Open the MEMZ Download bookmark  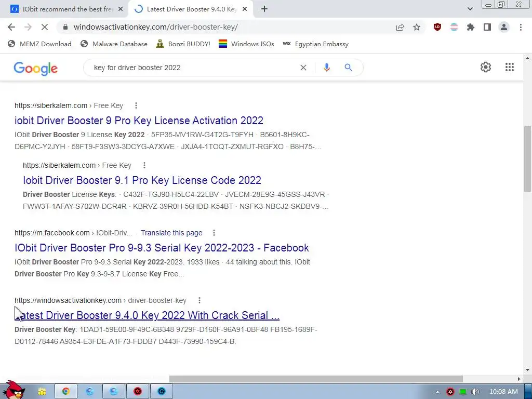39,44
